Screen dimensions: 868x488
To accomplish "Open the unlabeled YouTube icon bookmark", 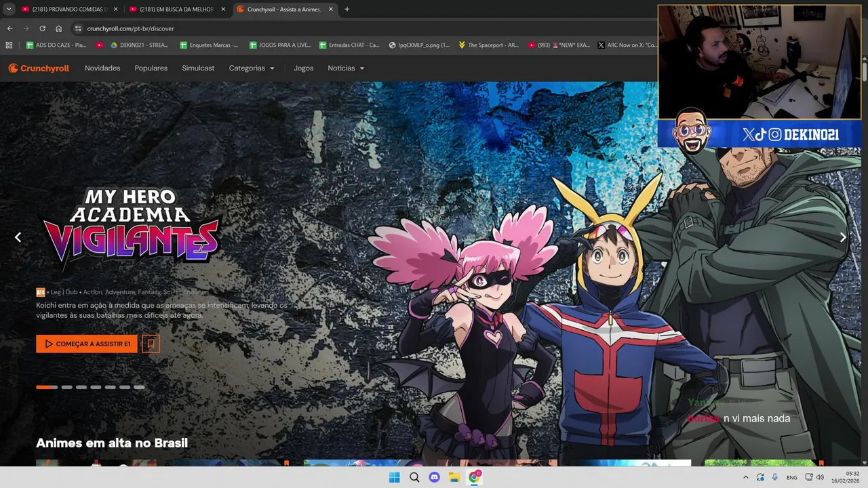I will (100, 45).
